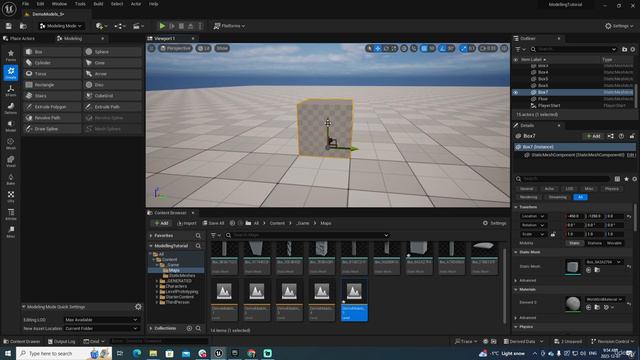Viewport: 640px width, 360px height.
Task: Expand the Favorites section in Content Browser
Action: (151, 236)
